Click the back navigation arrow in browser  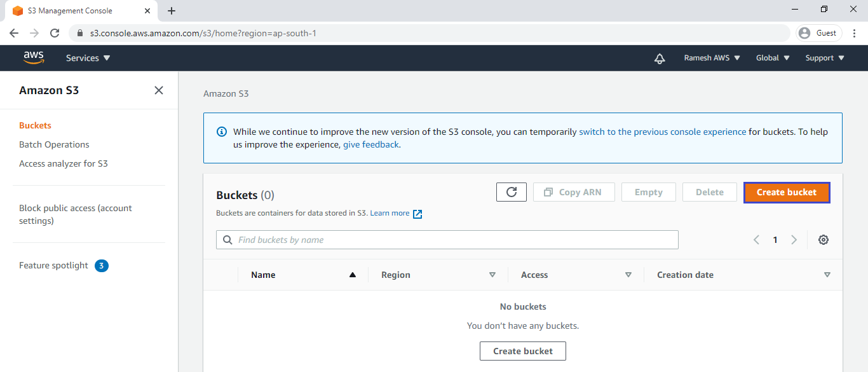click(14, 33)
